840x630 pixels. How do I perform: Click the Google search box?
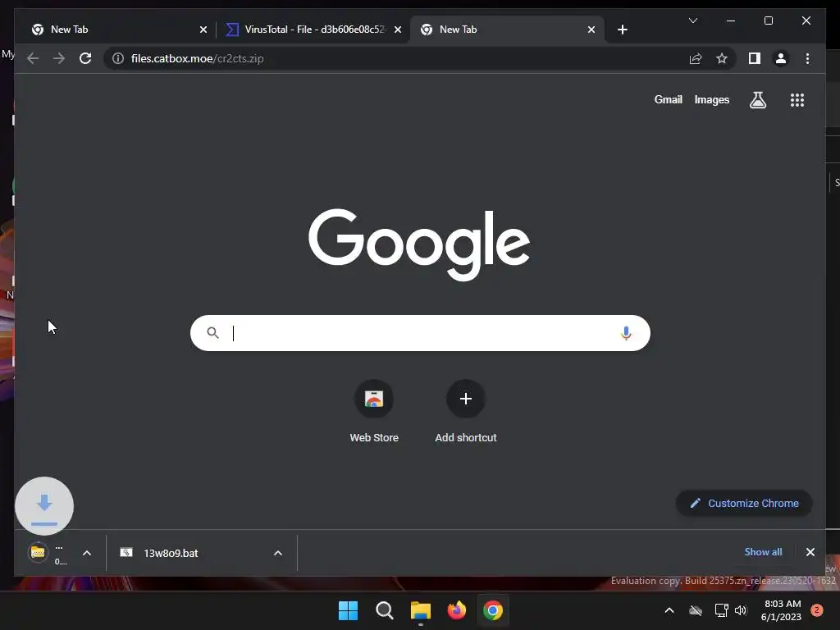[420, 333]
